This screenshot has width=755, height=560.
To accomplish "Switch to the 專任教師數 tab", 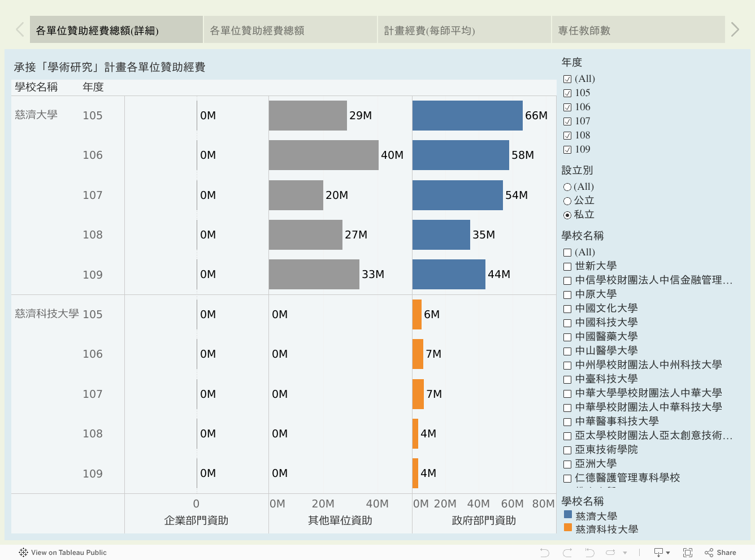I will (638, 31).
